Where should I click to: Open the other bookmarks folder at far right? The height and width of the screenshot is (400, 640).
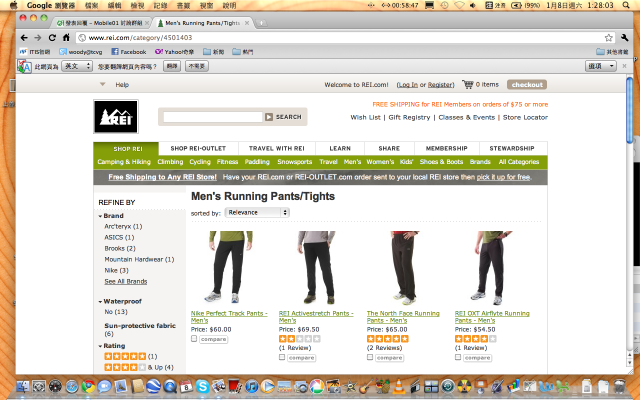point(612,52)
